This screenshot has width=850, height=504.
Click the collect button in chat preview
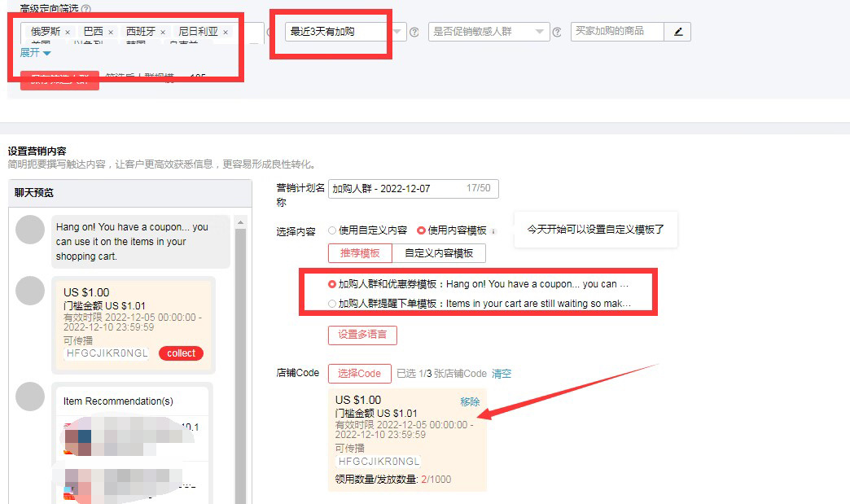point(181,353)
